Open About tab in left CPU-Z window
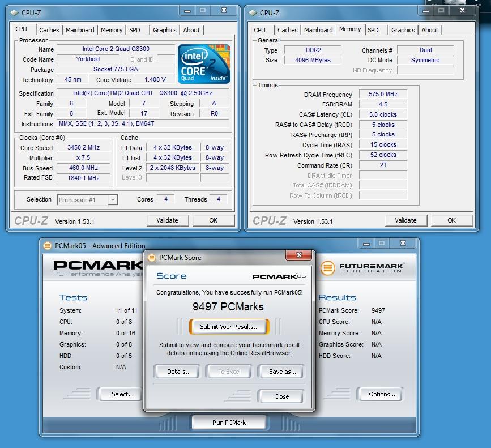This screenshot has height=448, width=491. pos(191,30)
